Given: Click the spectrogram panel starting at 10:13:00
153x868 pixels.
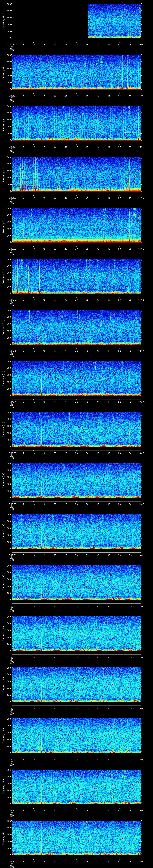Looking at the screenshot, I should tap(77, 225).
